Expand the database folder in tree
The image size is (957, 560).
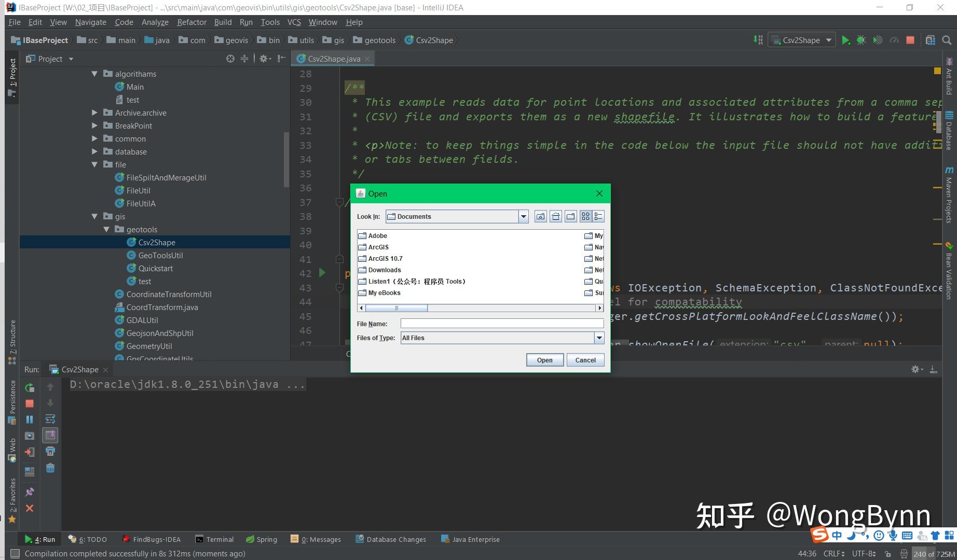click(94, 152)
